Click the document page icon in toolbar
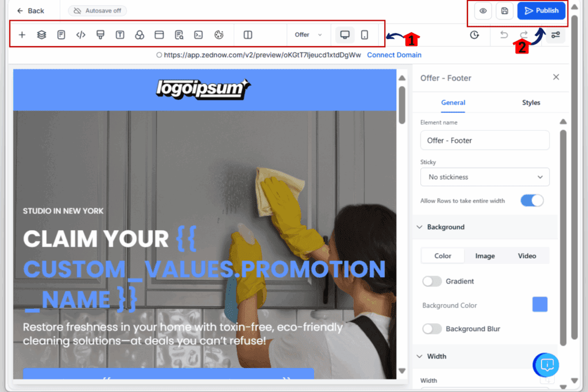The height and width of the screenshot is (392, 588). click(x=61, y=35)
